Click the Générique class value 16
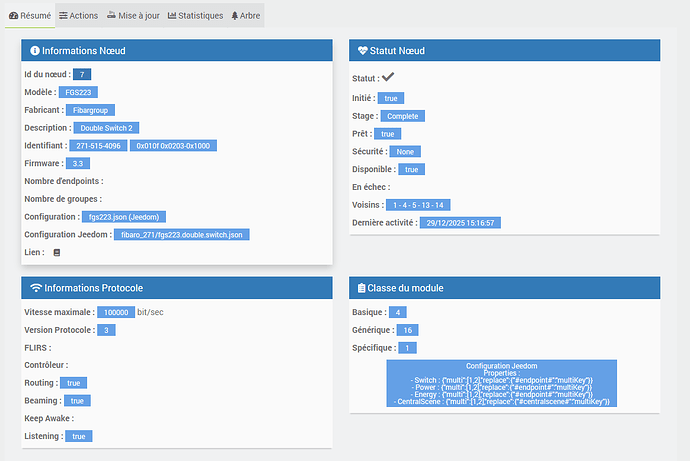 (x=407, y=330)
